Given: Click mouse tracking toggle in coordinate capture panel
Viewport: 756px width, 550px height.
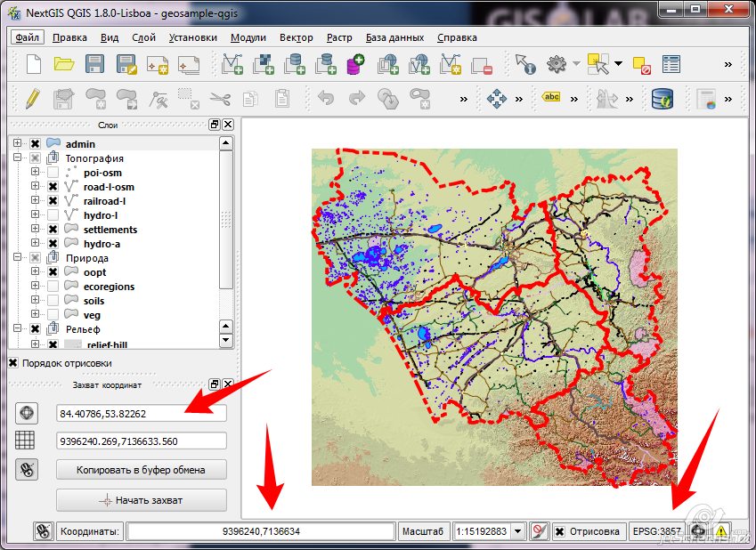Looking at the screenshot, I should click(x=27, y=470).
